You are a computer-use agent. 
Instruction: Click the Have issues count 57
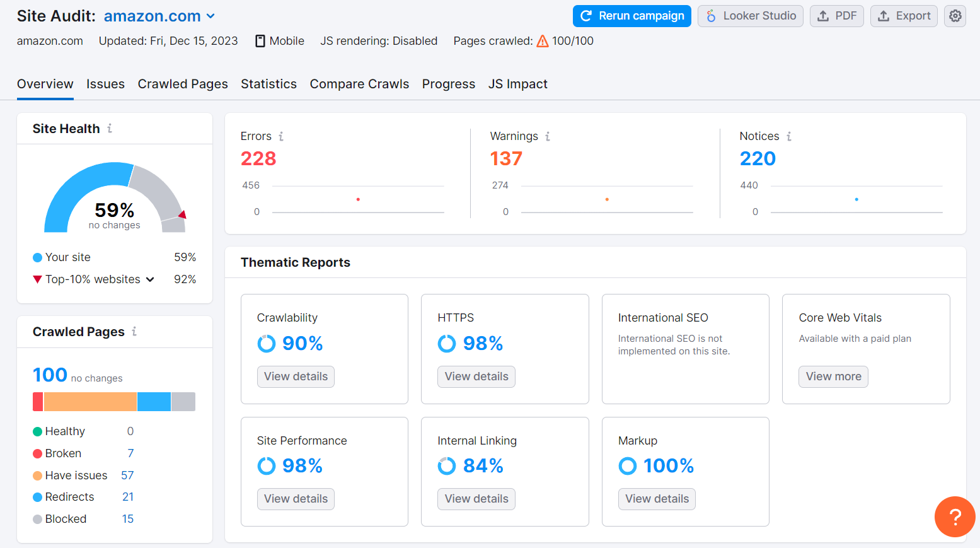pyautogui.click(x=127, y=475)
